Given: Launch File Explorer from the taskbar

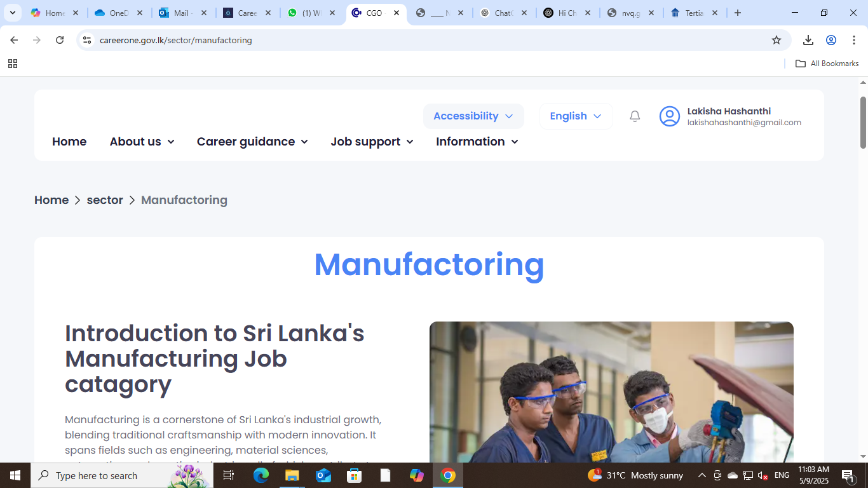Looking at the screenshot, I should coord(292,475).
